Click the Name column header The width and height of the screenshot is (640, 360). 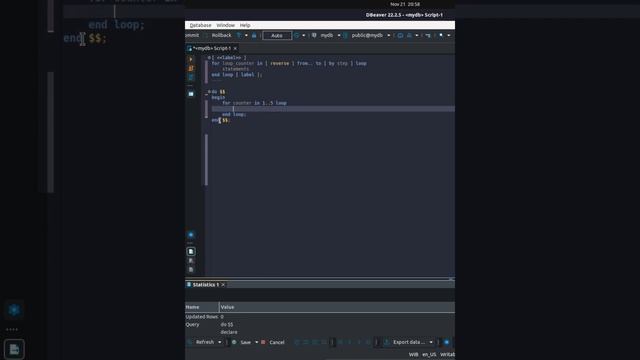[x=202, y=307]
